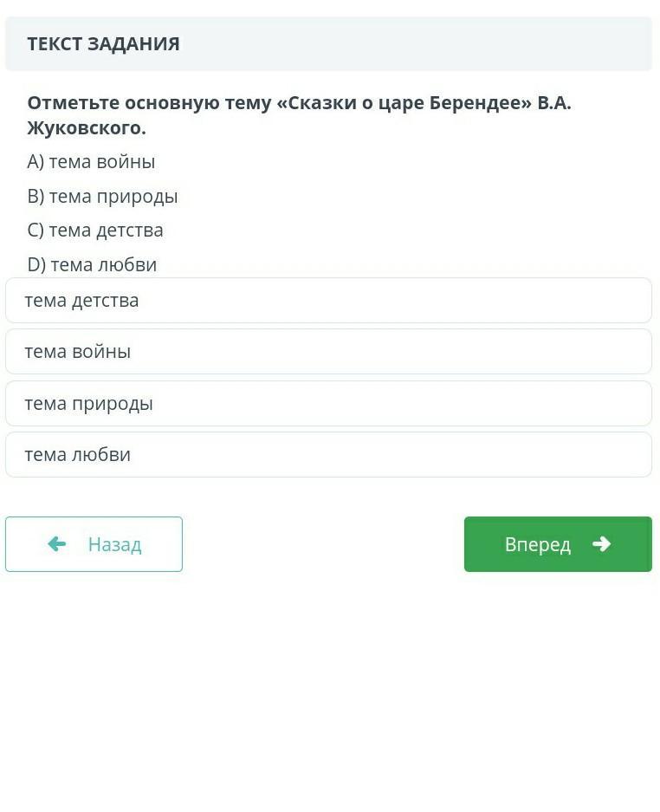Screen dimensions: 660x812
Task: Click the line "B) тема природы"
Action: 102,197
